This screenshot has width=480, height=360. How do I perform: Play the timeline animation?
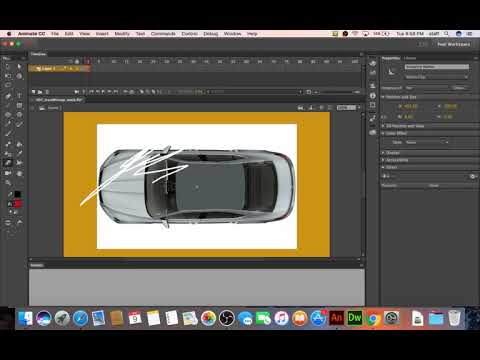coord(103,92)
